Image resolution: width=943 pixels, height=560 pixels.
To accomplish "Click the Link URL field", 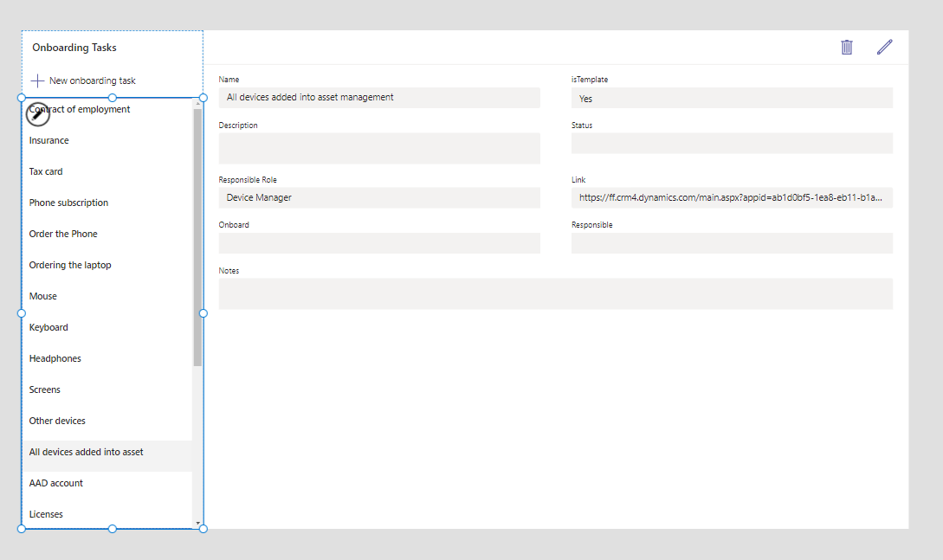I will coord(731,198).
